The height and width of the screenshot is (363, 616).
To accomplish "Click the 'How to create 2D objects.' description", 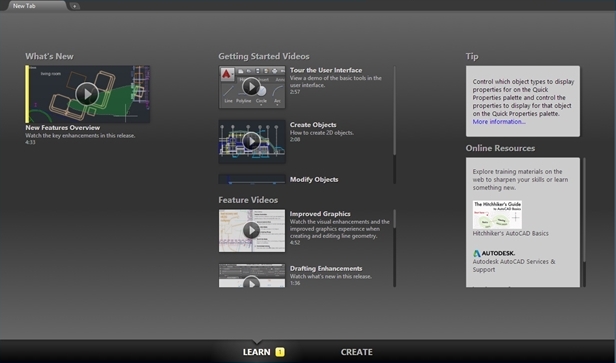I will tap(322, 133).
